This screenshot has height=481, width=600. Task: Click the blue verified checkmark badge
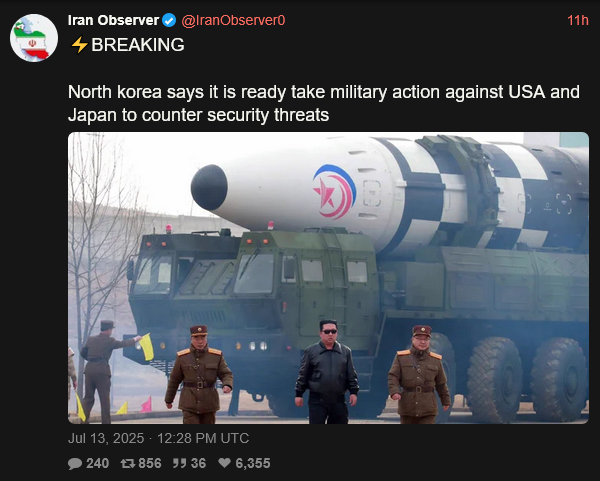169,20
